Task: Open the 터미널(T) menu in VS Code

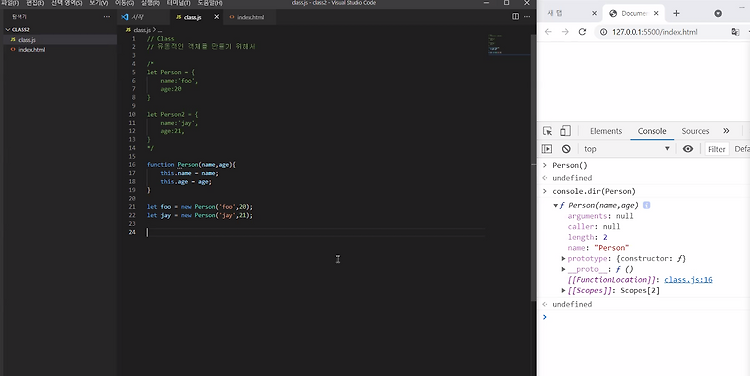Action: [178, 3]
